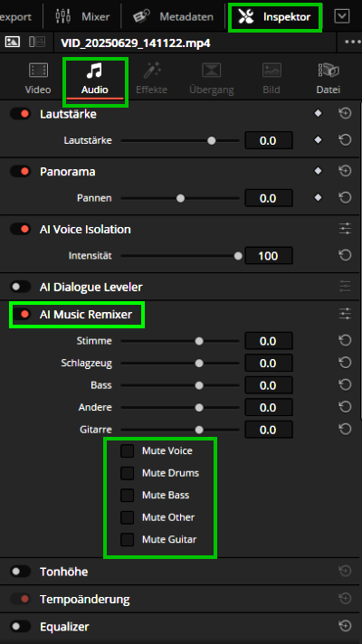Open the Datei tab

point(328,79)
